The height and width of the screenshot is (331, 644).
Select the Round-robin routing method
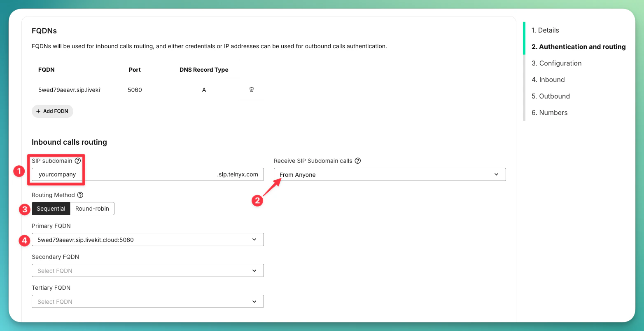92,208
